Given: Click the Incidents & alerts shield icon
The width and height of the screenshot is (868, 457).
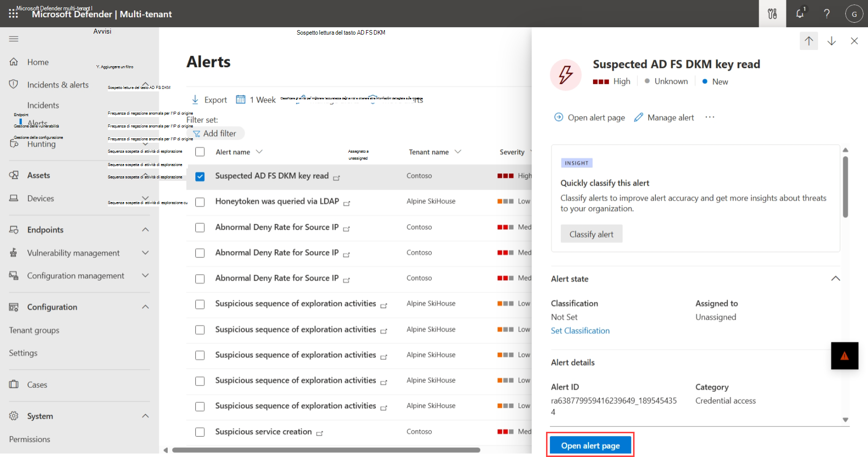Looking at the screenshot, I should (14, 84).
